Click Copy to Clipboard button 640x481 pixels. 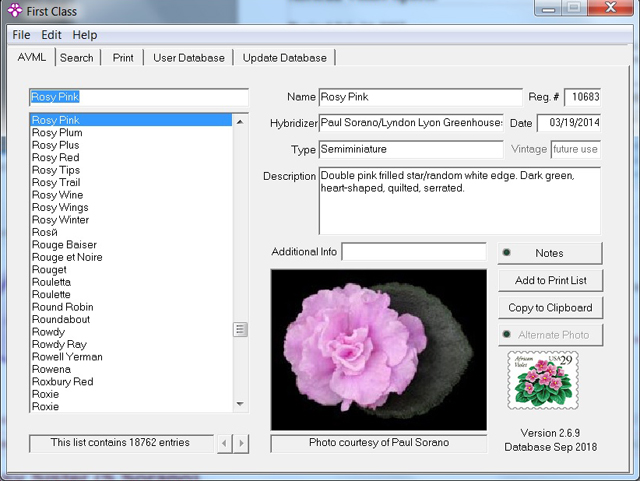(550, 307)
